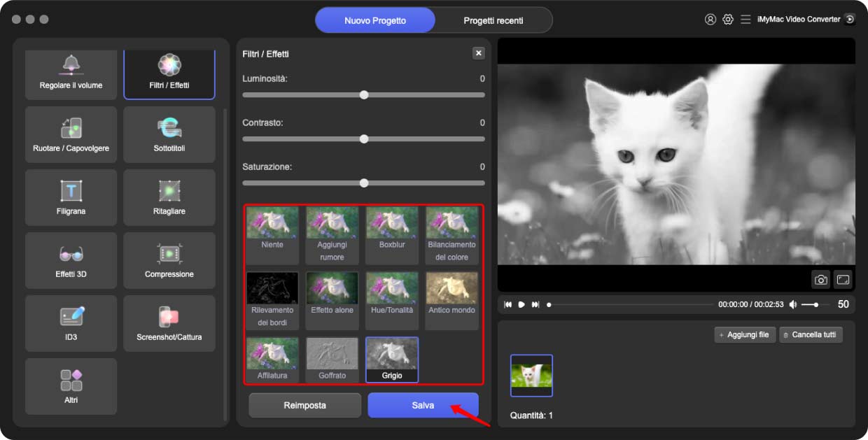
Task: Click the 00:00:00 / 00:02:53 timecode
Action: pyautogui.click(x=750, y=305)
